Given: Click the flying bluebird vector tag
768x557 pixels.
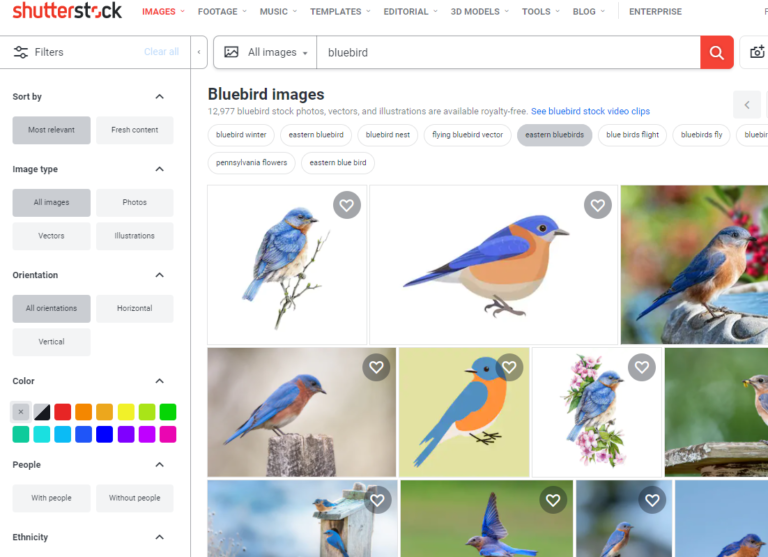Looking at the screenshot, I should (467, 135).
